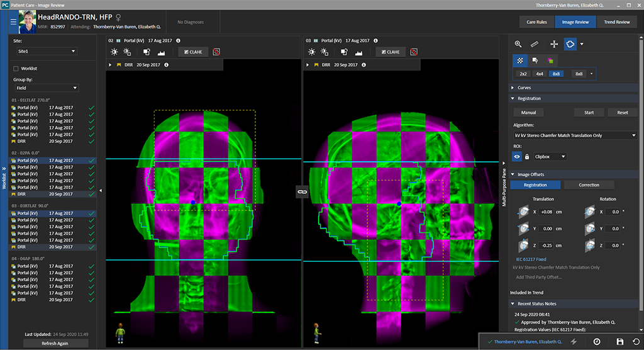This screenshot has width=644, height=350.
Task: Click the save disk icon in bottom bar
Action: point(619,342)
